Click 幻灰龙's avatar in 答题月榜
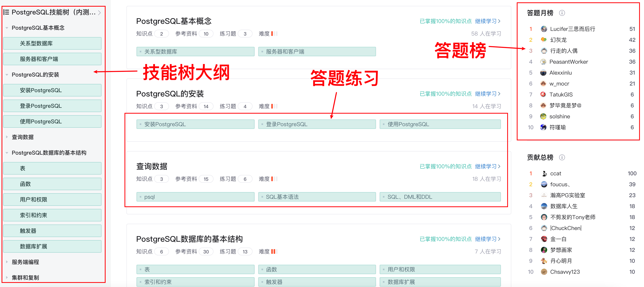 pos(544,40)
